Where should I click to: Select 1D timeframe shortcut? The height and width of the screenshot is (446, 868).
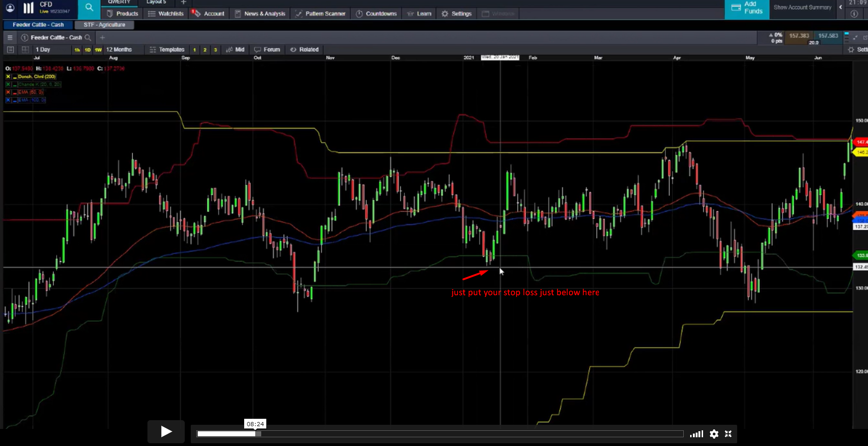88,50
